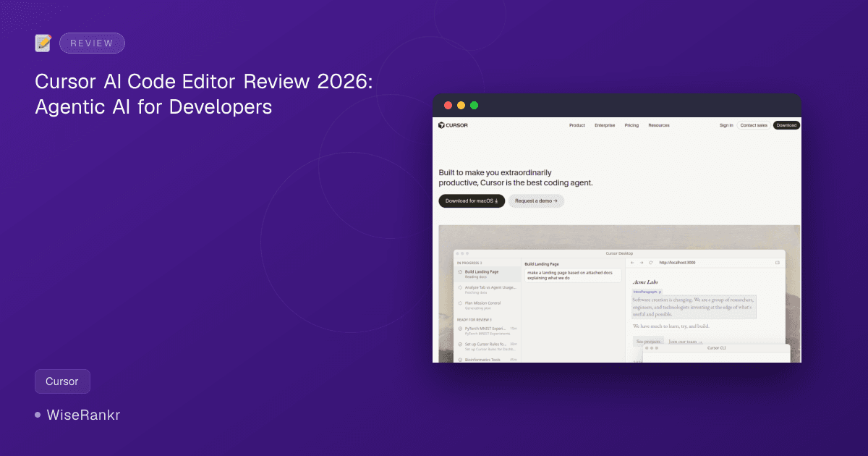This screenshot has width=868, height=456.
Task: Click the Acme Labs heading in preview
Action: click(x=646, y=282)
